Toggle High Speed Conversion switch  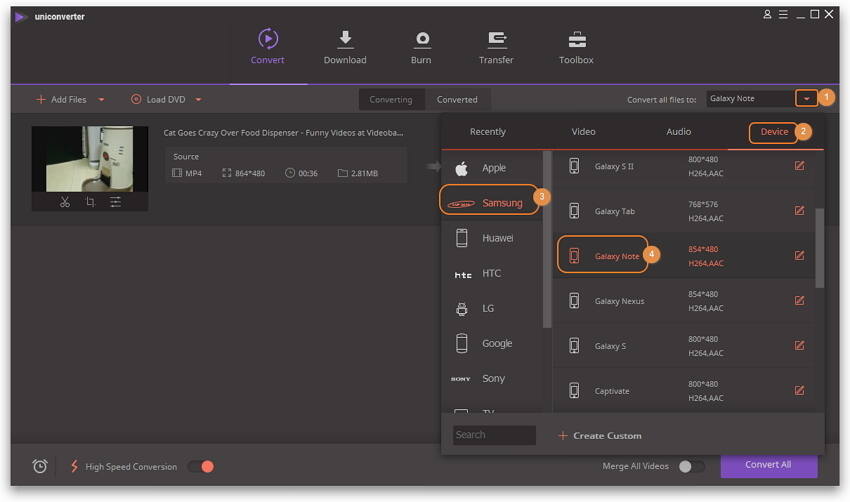(x=201, y=466)
